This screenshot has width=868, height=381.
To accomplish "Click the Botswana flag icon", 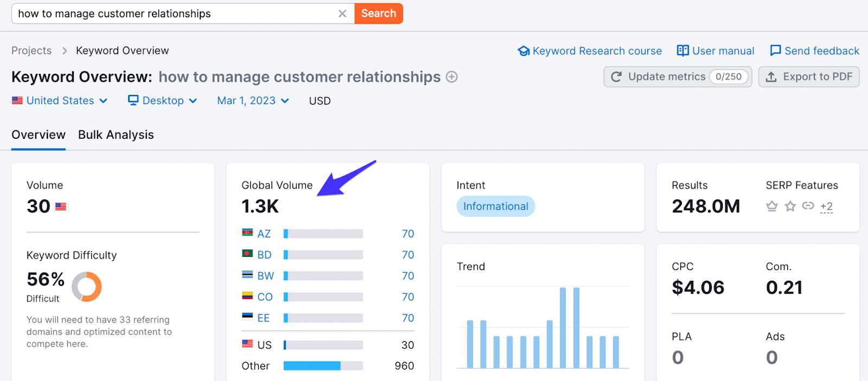I will click(247, 274).
